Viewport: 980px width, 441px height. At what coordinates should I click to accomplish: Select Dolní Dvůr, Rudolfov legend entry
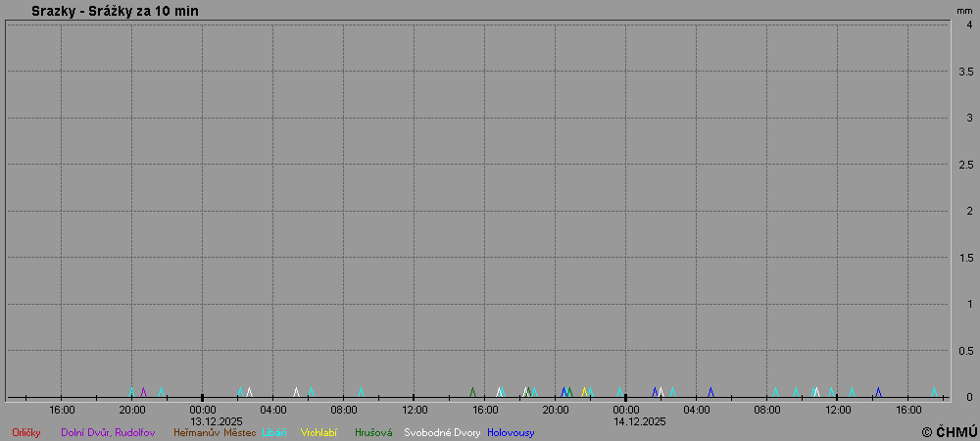[x=108, y=432]
